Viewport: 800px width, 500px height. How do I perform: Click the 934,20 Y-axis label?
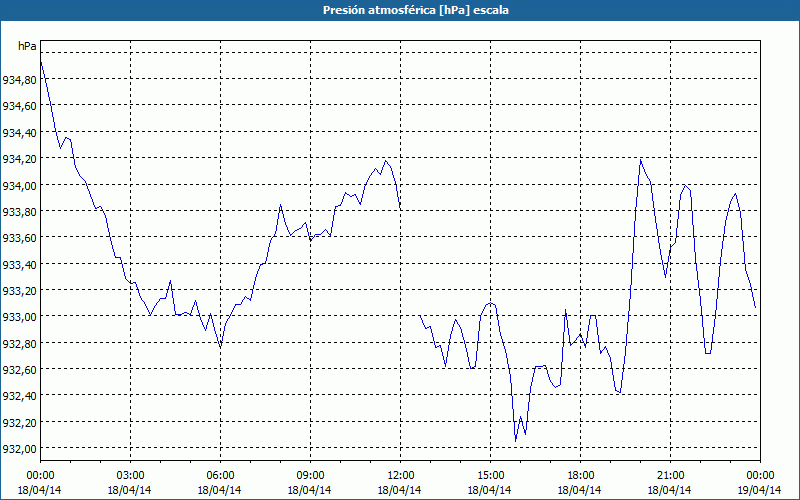20,159
